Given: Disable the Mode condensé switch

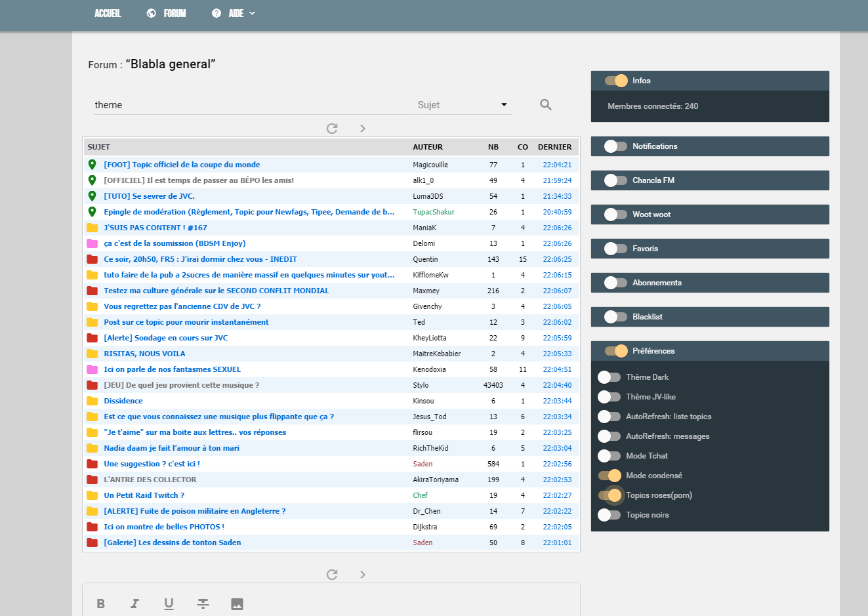Looking at the screenshot, I should pos(610,476).
